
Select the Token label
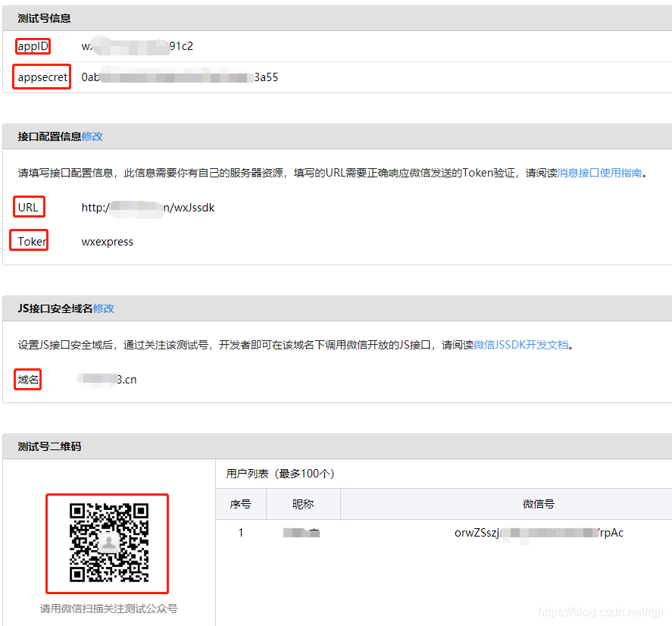tap(32, 242)
